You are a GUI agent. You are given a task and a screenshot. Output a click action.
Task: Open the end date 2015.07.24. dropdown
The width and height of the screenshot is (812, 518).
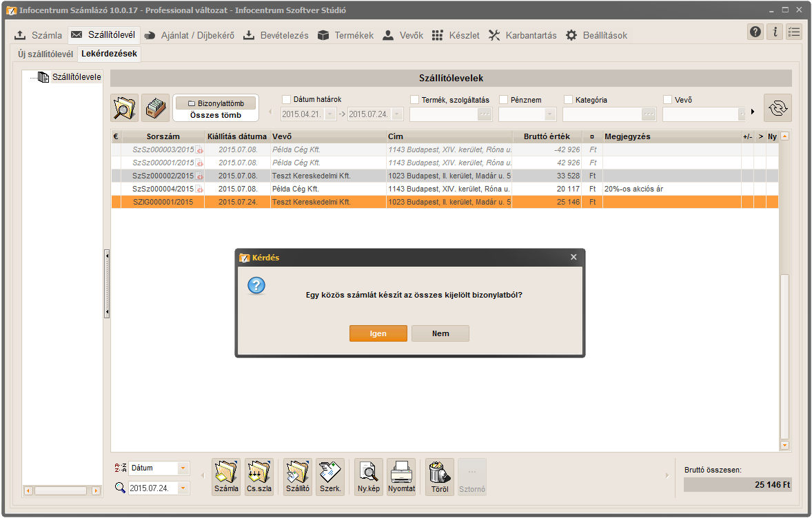pos(397,114)
